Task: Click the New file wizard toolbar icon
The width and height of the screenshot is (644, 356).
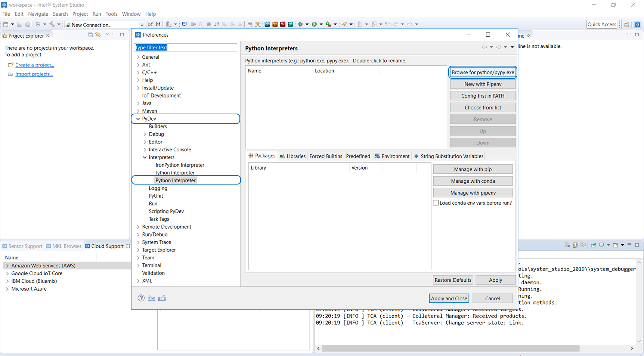Action: pyautogui.click(x=6, y=24)
